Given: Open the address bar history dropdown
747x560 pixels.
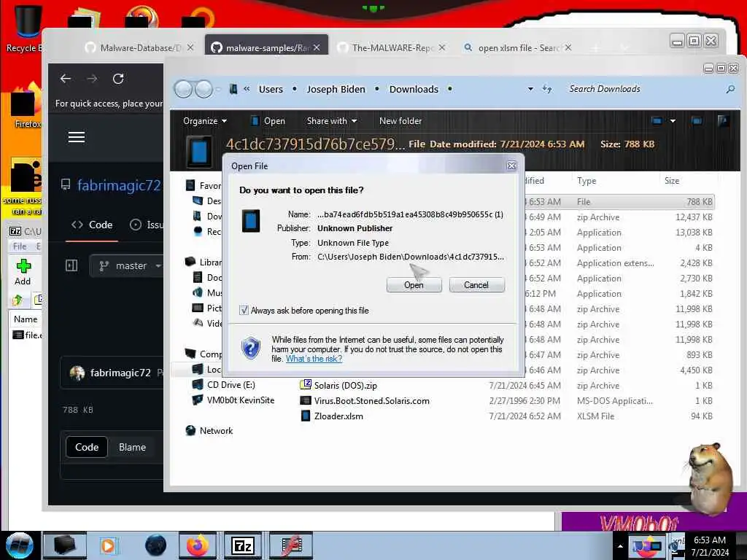Looking at the screenshot, I should pyautogui.click(x=530, y=89).
